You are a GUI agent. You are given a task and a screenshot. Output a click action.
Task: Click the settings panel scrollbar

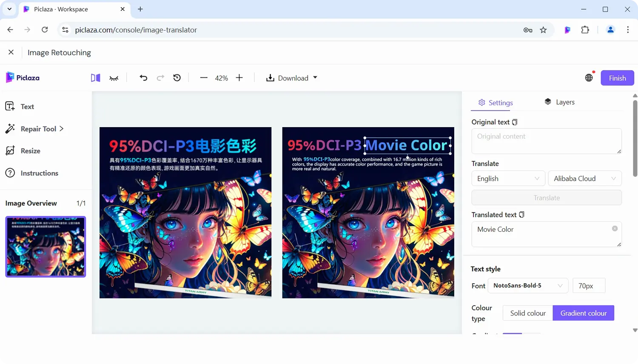pos(635,138)
